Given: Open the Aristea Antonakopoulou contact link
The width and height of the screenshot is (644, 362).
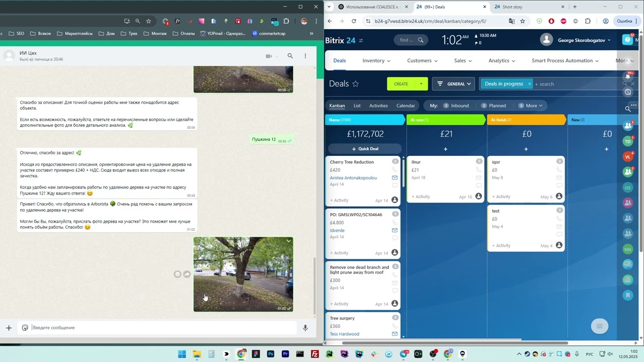Looking at the screenshot, I should tap(353, 177).
